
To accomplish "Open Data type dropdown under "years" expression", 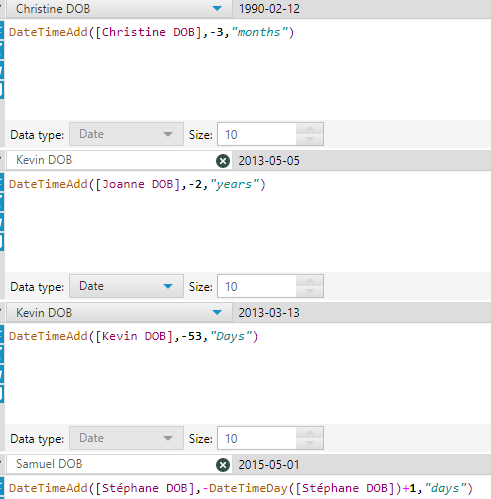I will point(126,286).
